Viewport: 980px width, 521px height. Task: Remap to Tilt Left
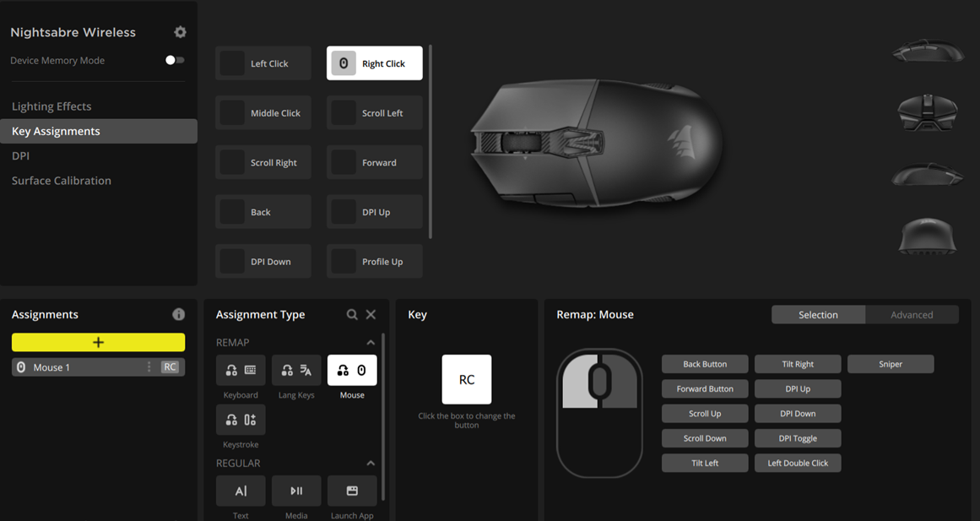705,463
